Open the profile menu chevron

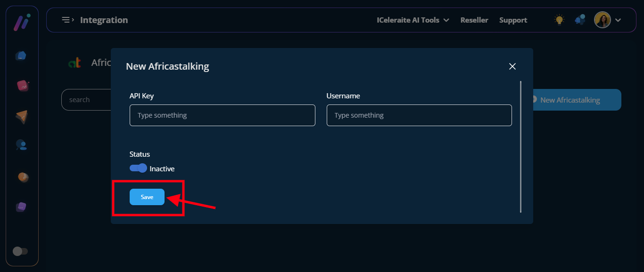coord(618,20)
